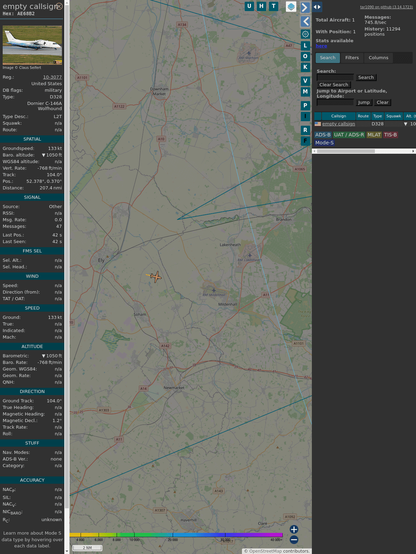Select the empty callsign aircraft row
Image resolution: width=416 pixels, height=554 pixels.
(x=365, y=124)
